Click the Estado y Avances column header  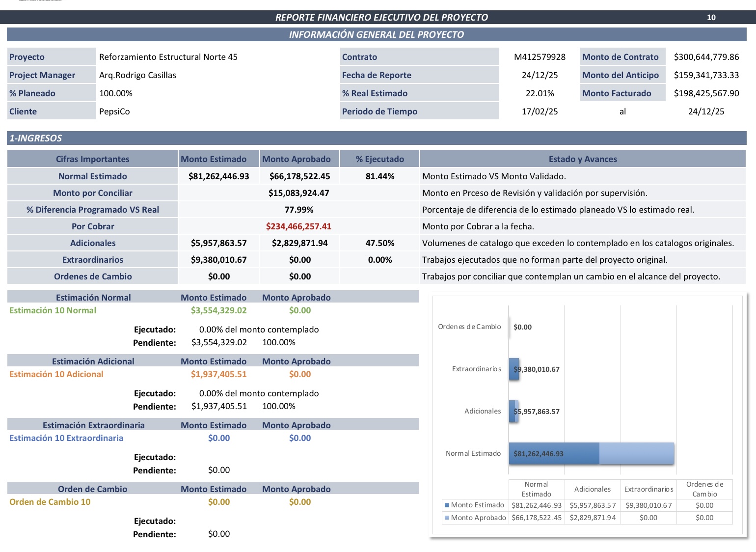pos(583,159)
